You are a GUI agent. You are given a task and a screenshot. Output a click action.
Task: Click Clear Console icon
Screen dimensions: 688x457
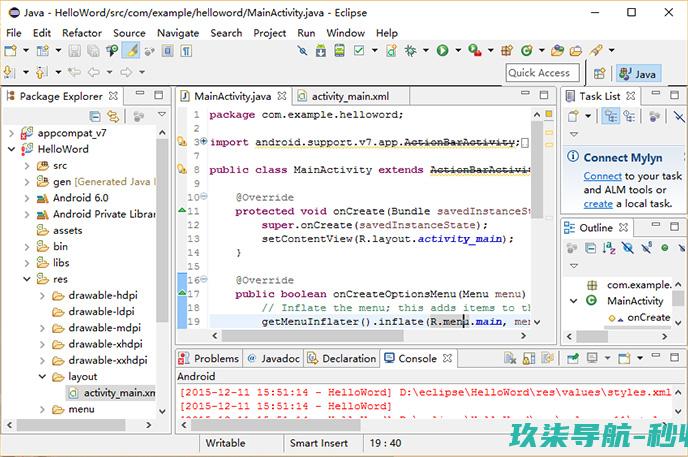(510, 359)
